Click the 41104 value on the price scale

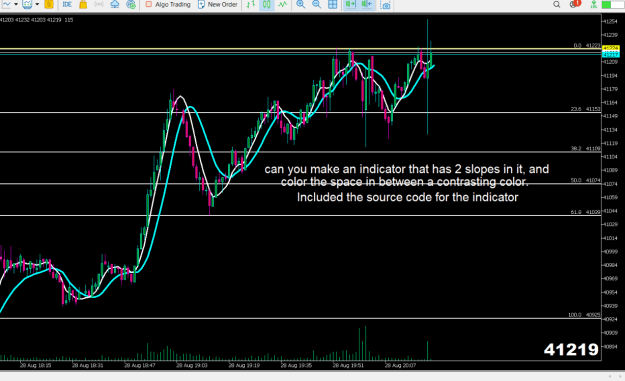point(611,157)
